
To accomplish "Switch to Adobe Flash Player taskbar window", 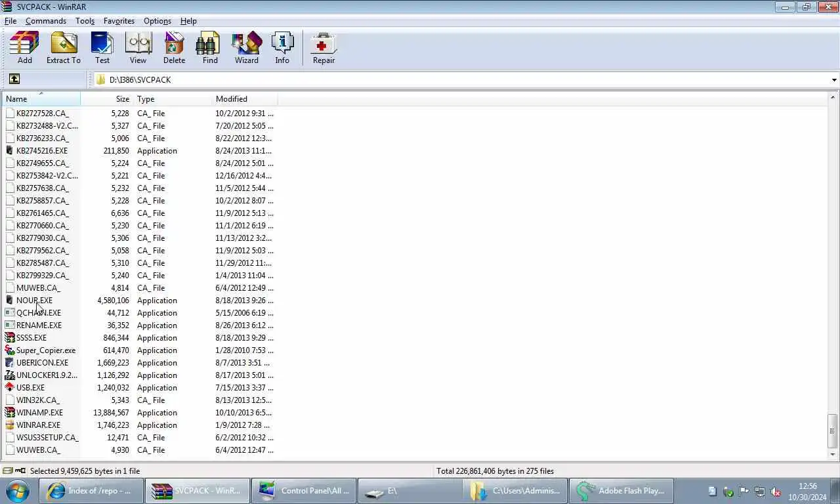I will coord(623,490).
